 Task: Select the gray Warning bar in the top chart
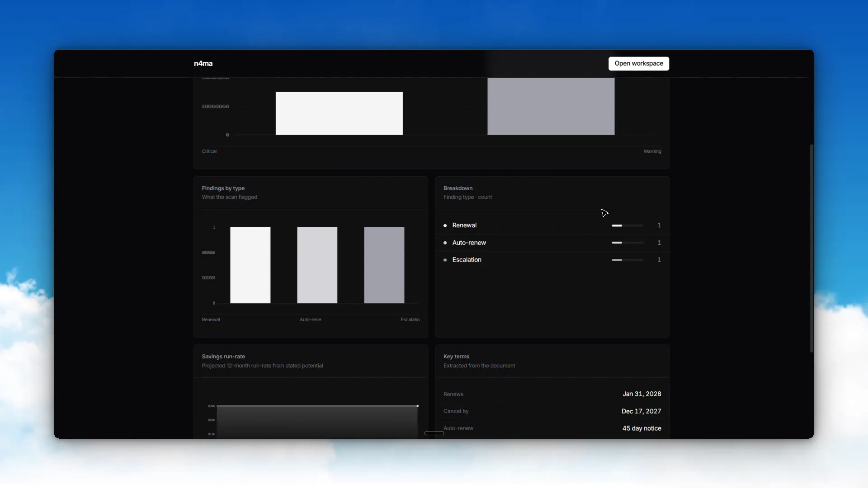(x=551, y=106)
